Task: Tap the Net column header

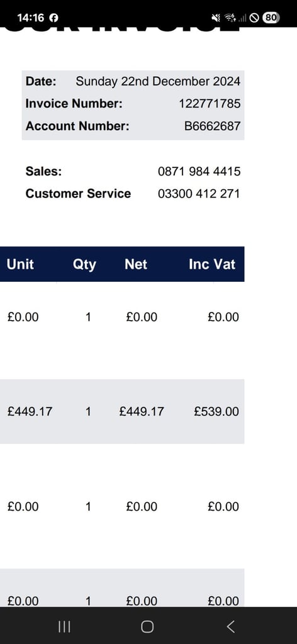Action: click(136, 264)
